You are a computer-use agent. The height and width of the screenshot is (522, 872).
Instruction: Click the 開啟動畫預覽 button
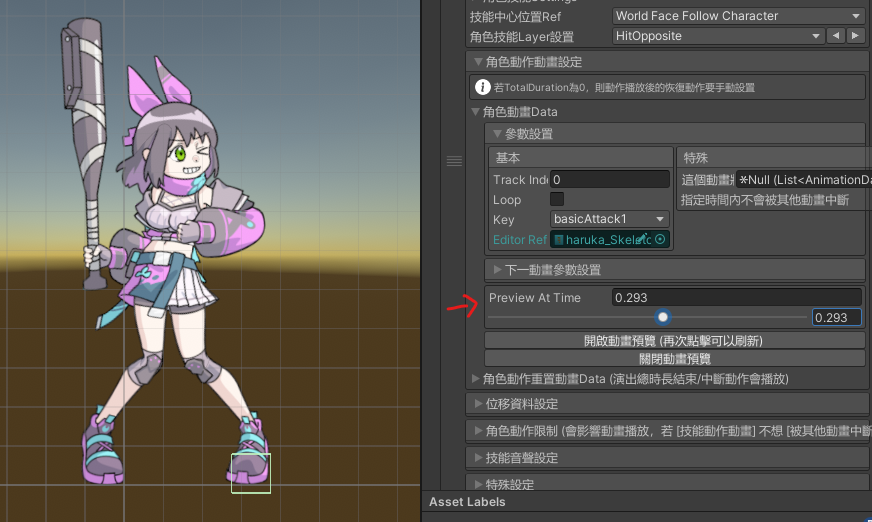tap(675, 341)
